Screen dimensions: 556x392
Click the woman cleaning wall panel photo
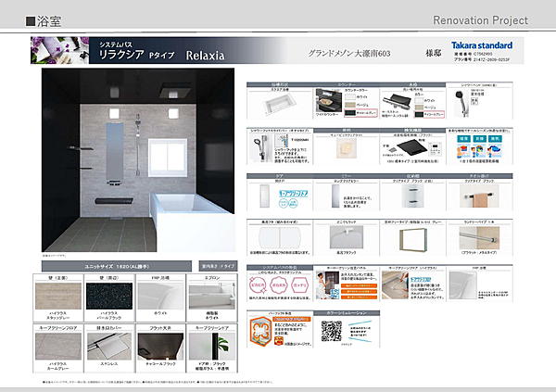click(x=327, y=285)
